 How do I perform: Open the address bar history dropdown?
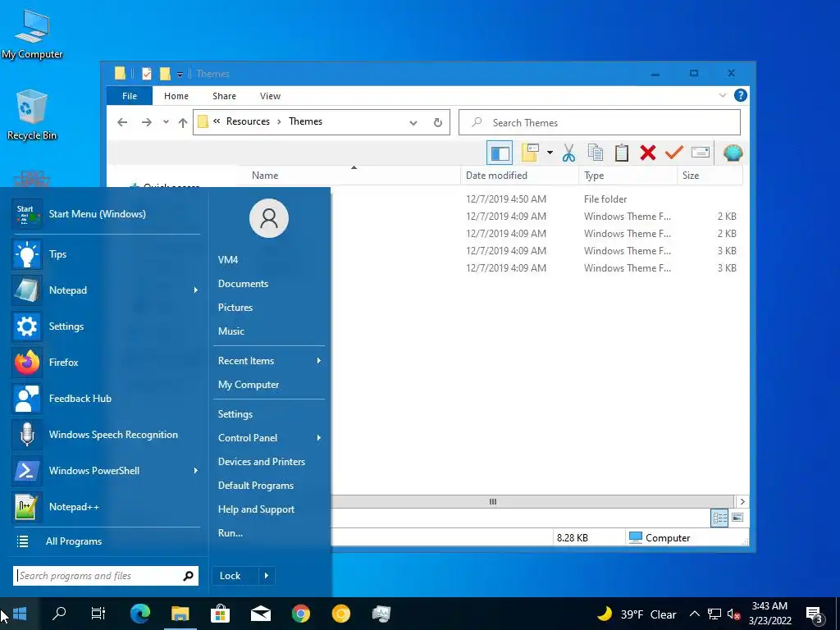point(413,123)
